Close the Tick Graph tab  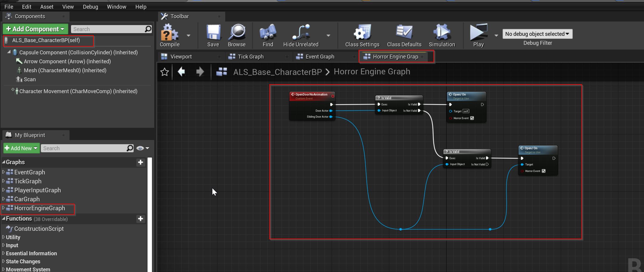[x=287, y=57]
